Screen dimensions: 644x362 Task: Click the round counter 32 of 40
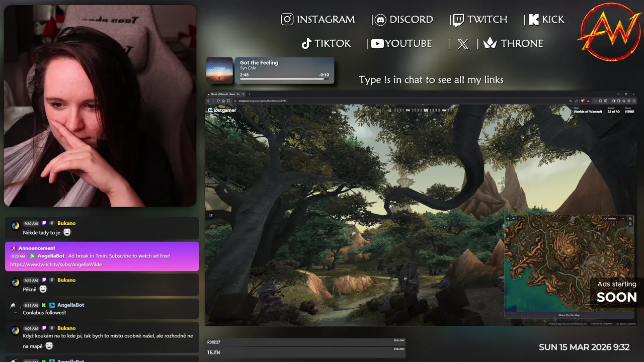tap(613, 112)
